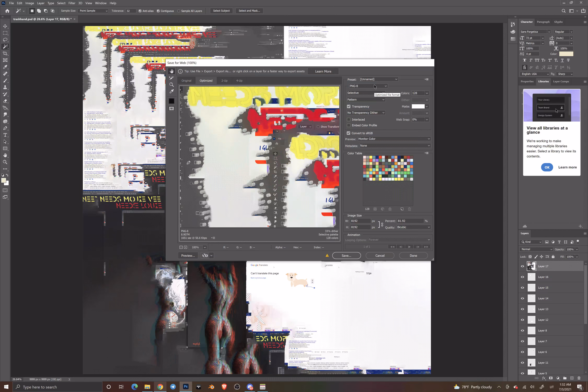Open the Filter menu
588x392 pixels.
click(72, 3)
